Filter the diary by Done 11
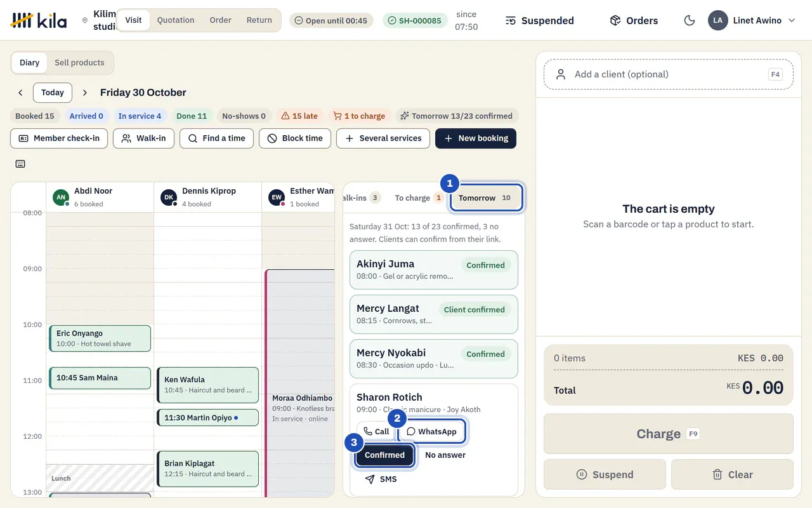The height and width of the screenshot is (508, 812). [x=192, y=116]
